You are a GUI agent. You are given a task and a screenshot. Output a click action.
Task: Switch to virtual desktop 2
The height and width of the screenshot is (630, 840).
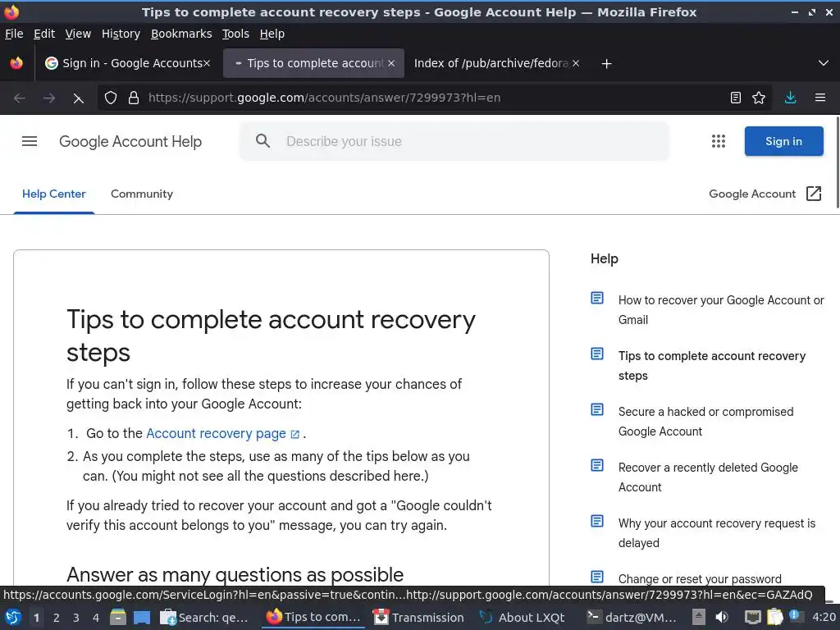[56, 617]
